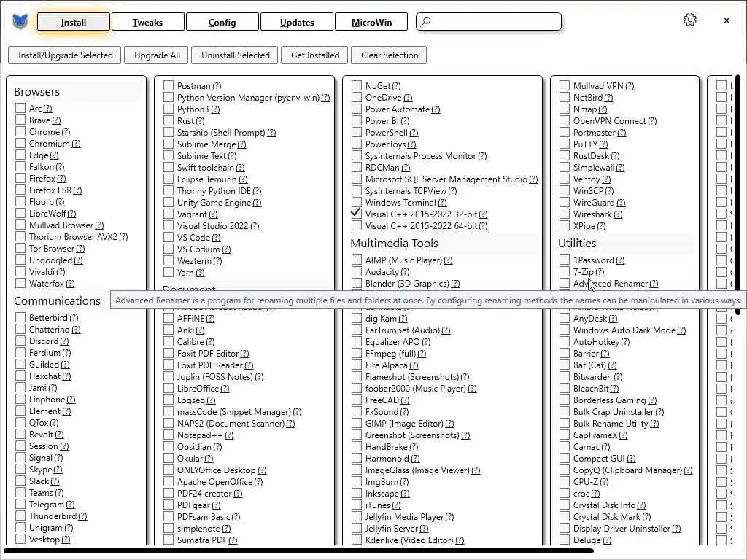Check the Notepad++ checkbox
Screen dimensions: 747x560
pyautogui.click(x=169, y=435)
